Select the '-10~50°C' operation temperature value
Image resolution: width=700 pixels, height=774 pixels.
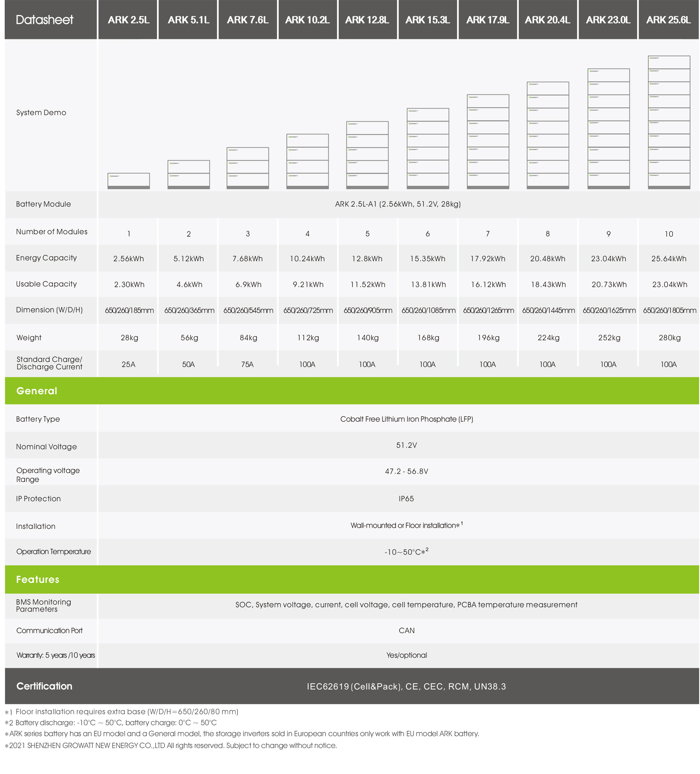point(406,552)
